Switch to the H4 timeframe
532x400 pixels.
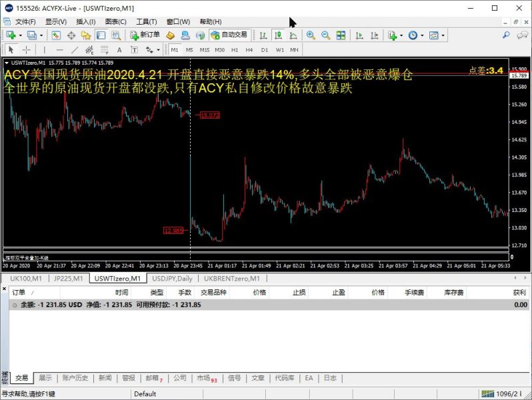[249, 50]
